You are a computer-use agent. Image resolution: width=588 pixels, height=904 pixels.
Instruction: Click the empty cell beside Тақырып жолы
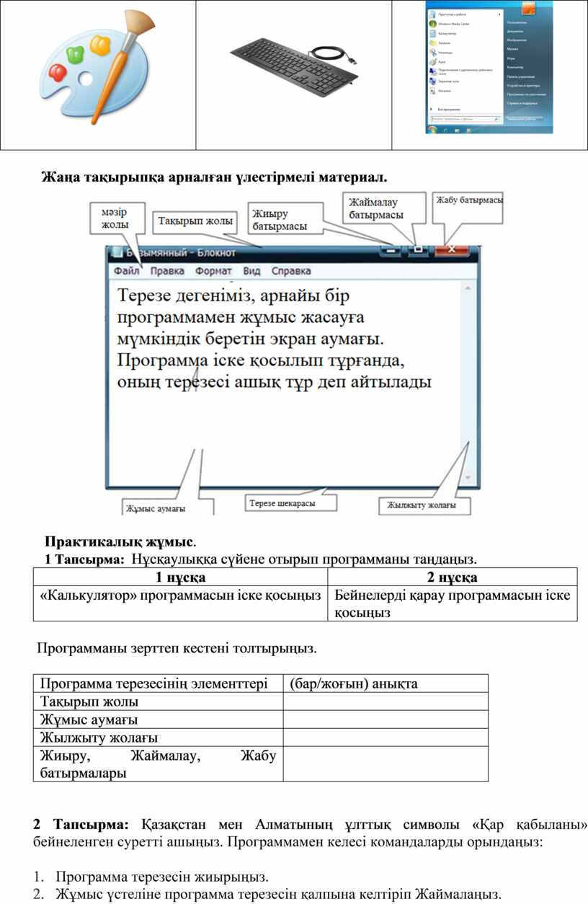coord(386,701)
